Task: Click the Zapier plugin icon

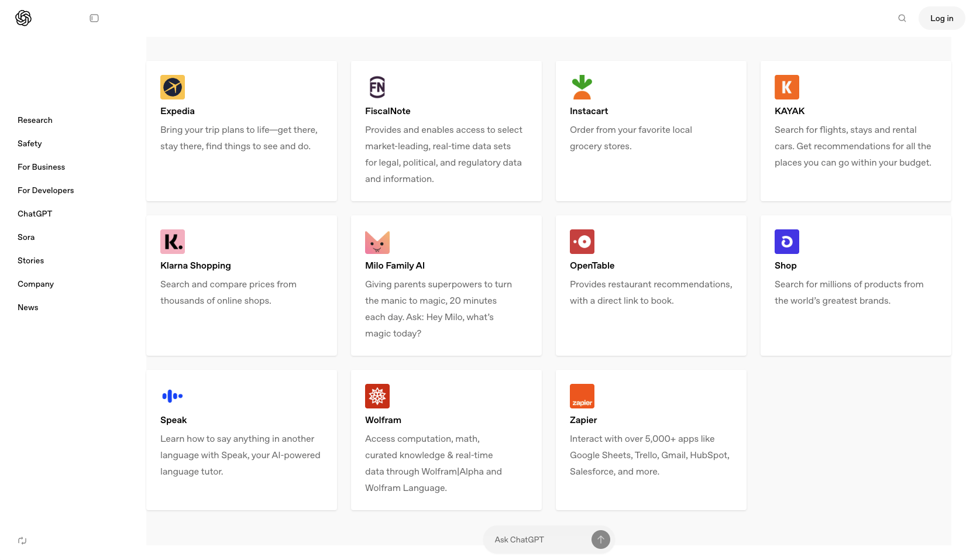Action: click(582, 396)
